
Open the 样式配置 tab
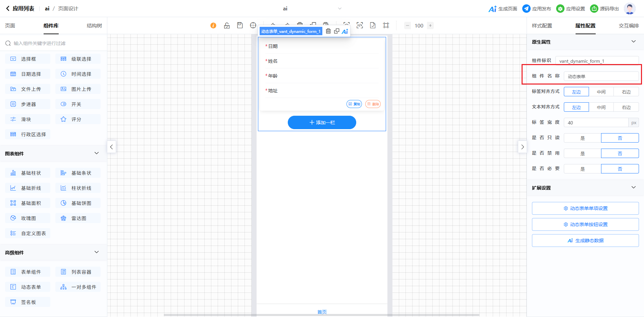point(542,26)
